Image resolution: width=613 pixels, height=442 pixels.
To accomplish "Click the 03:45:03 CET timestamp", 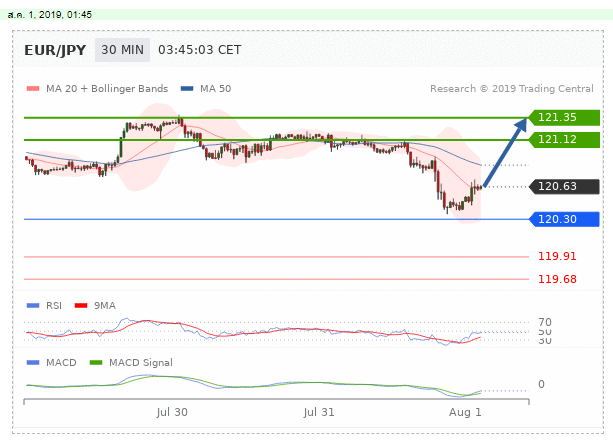I will coord(200,50).
